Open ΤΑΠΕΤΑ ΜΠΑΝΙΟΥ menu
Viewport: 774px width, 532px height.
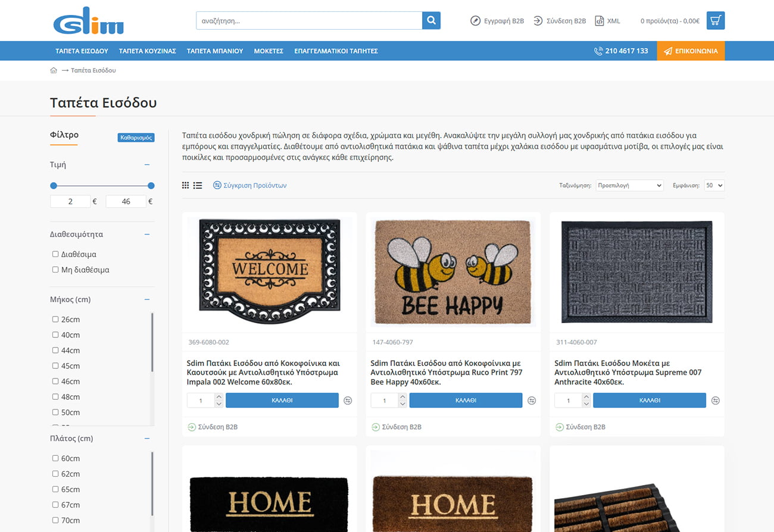point(215,51)
